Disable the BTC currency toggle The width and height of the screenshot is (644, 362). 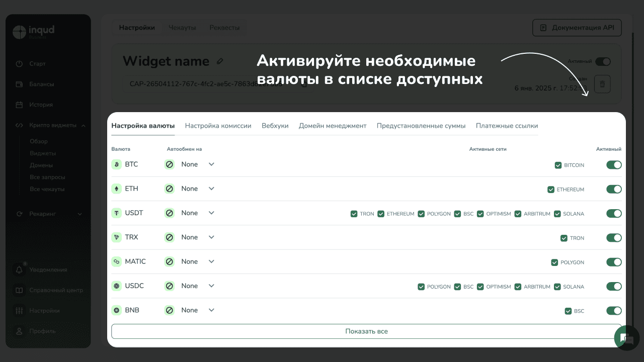[614, 164]
